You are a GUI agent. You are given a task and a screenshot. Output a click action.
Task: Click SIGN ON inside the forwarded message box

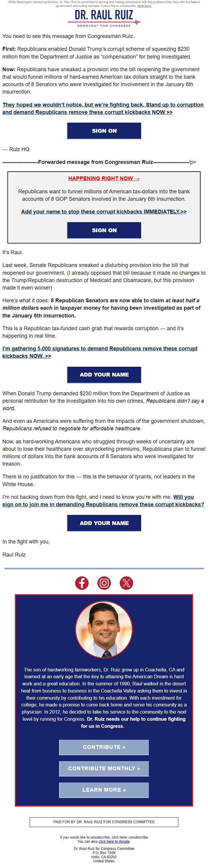pyautogui.click(x=103, y=230)
